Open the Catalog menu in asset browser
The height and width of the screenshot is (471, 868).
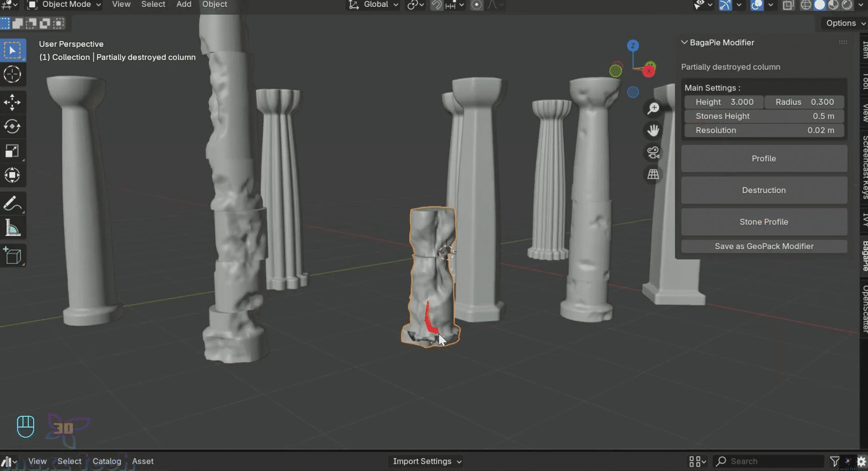[107, 461]
